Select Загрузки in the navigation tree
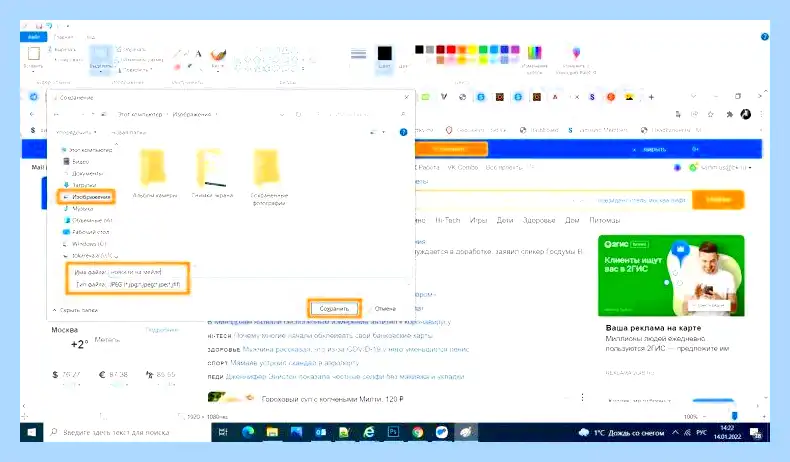Viewport: 790px width, 462px height. tap(81, 185)
